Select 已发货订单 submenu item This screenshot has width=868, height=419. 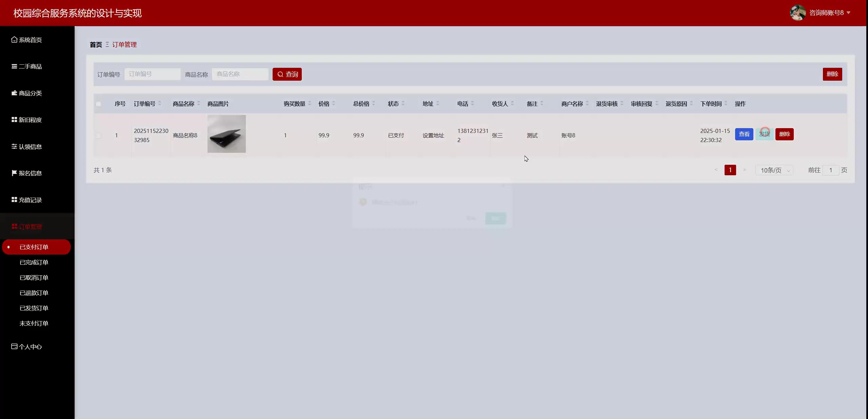click(34, 308)
